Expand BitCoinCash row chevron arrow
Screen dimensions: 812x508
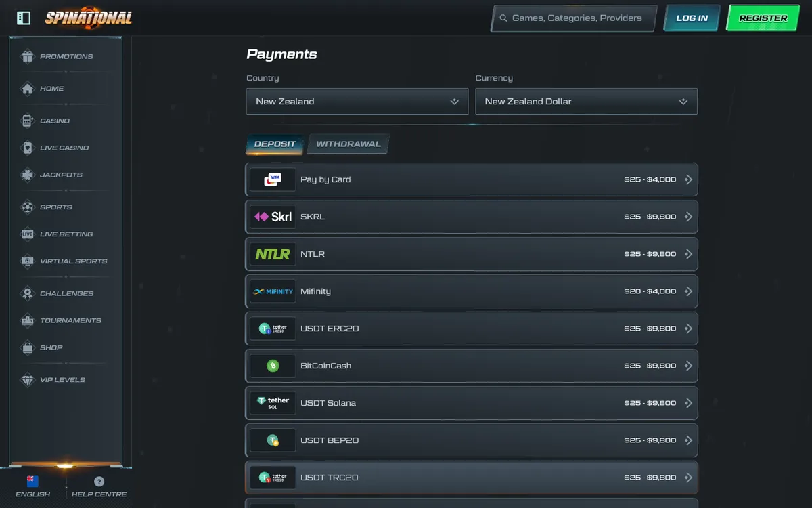coord(688,366)
